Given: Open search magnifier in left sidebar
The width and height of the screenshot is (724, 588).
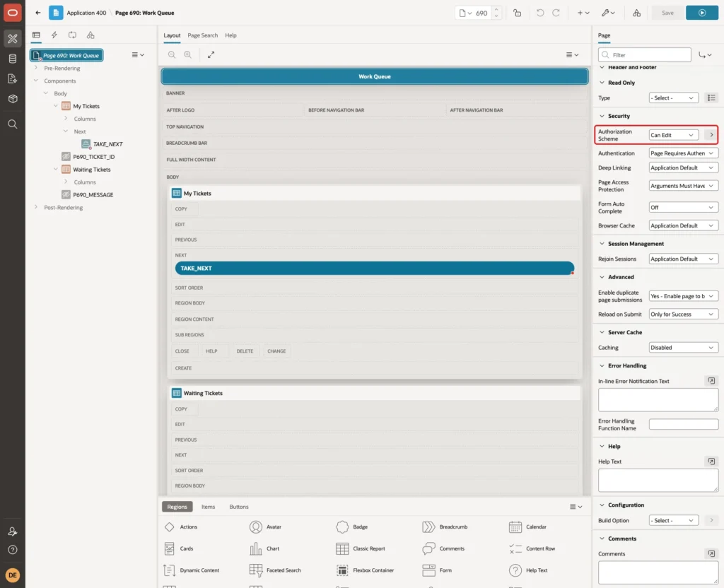Looking at the screenshot, I should (x=13, y=124).
